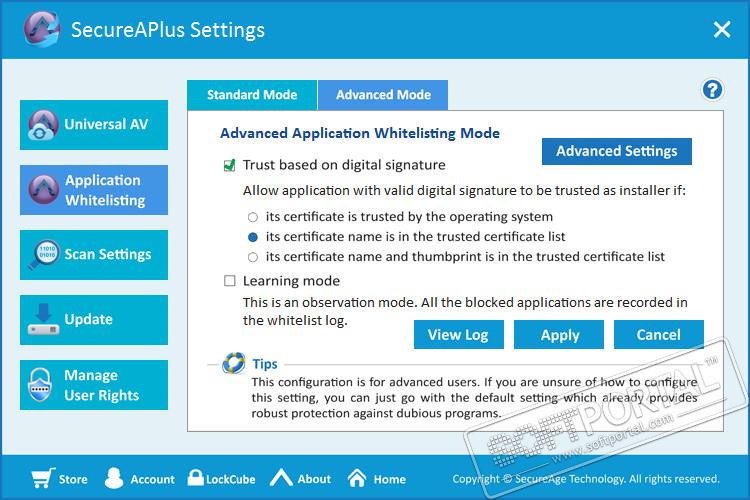Click the Universal AV cloud icon
The height and width of the screenshot is (500, 750).
(x=43, y=125)
